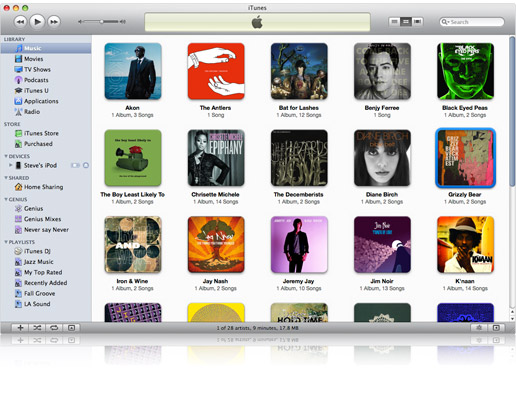Toggle repeat mode in bottom bar
This screenshot has width=516, height=401.
[54, 328]
